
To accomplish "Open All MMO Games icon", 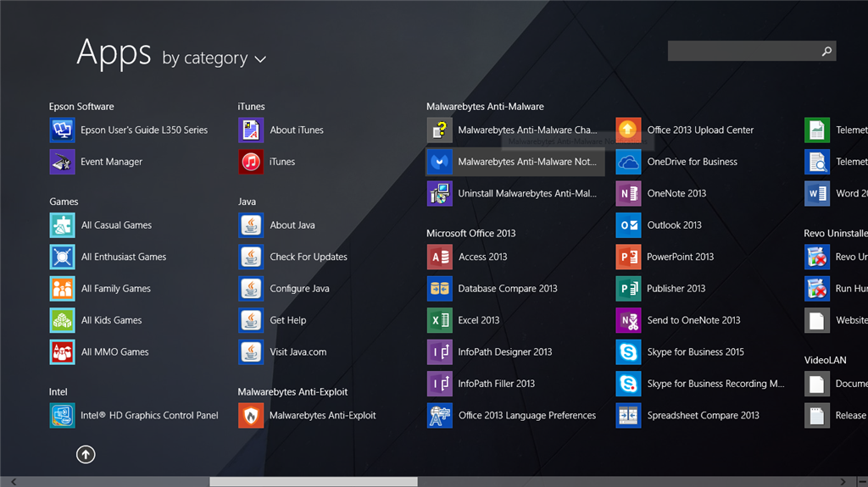I will click(62, 352).
